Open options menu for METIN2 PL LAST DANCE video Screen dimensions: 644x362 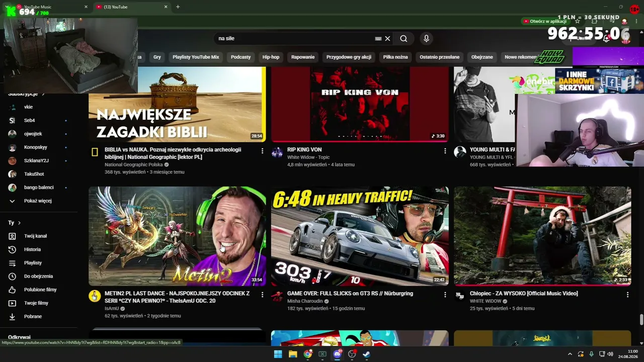coord(262,294)
